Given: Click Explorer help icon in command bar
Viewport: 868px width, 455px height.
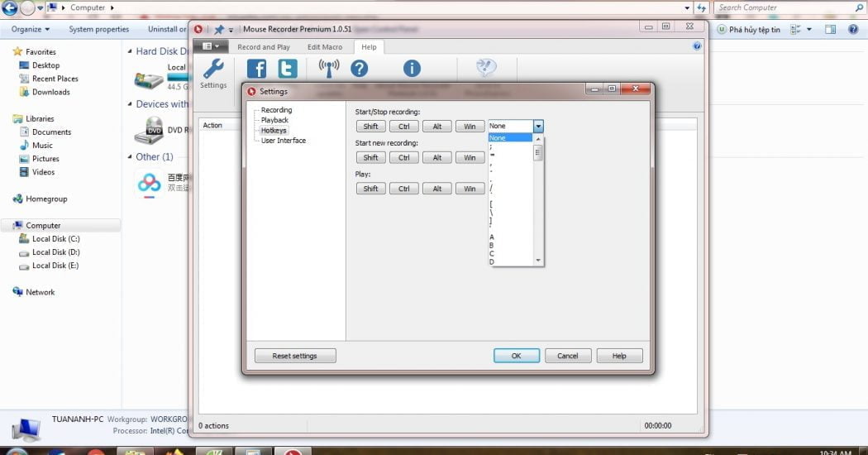Looking at the screenshot, I should (853, 30).
